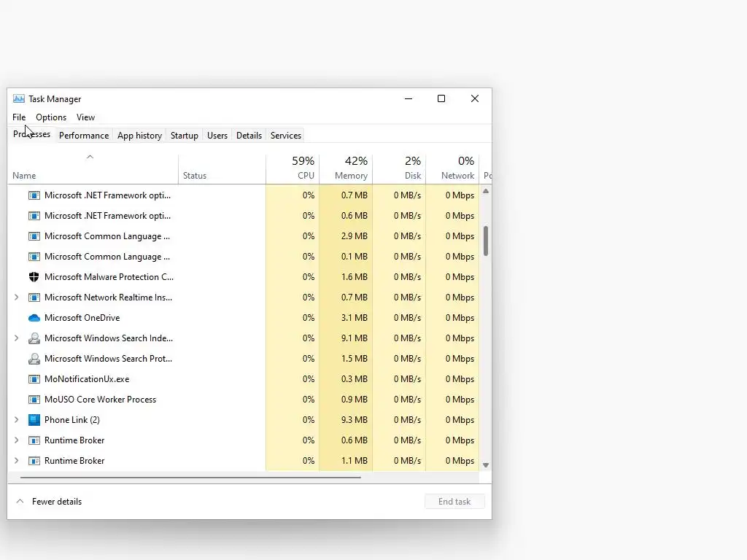Select the Microsoft Windows Search Prot... name
Image resolution: width=747 pixels, height=560 pixels.
click(x=108, y=359)
